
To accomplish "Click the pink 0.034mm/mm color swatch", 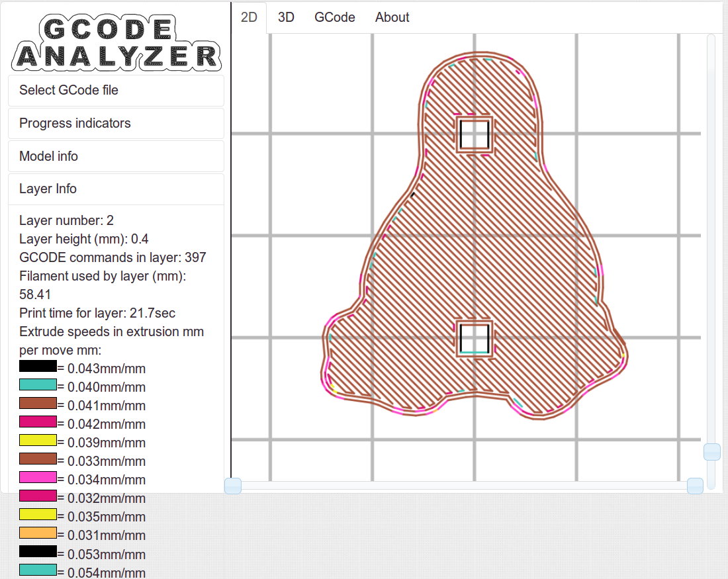I will click(38, 477).
